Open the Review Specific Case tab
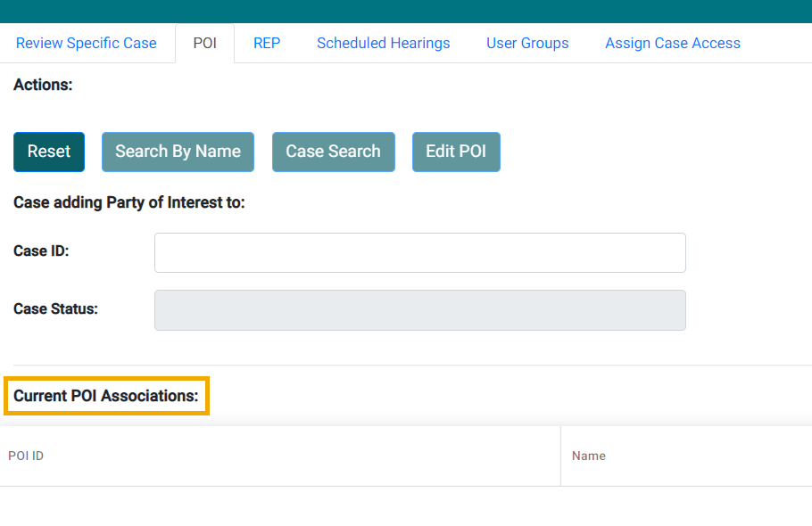812x526 pixels. 87,43
